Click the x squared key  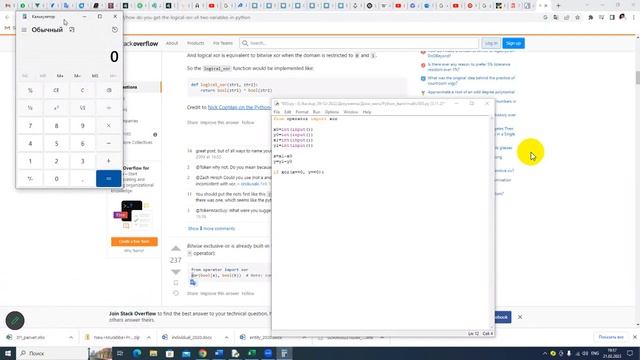[56, 108]
